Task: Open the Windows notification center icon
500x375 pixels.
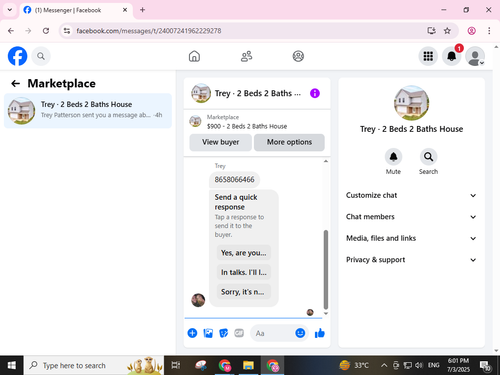Action: pyautogui.click(x=485, y=365)
